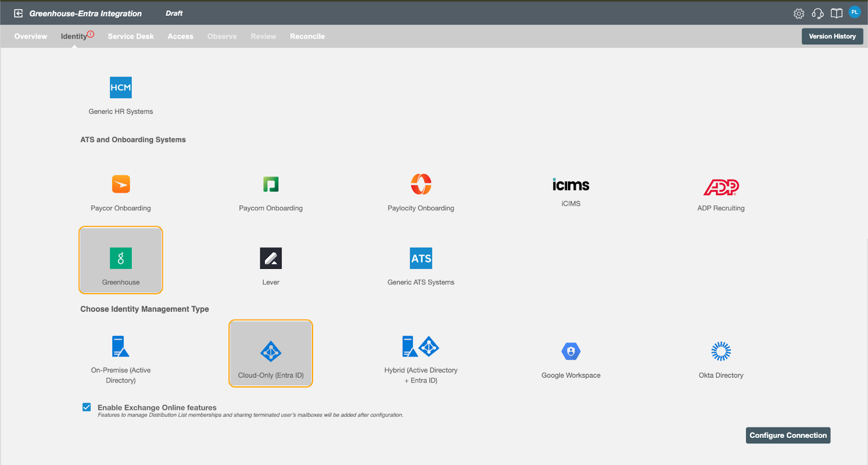
Task: Open Version History
Action: 832,36
